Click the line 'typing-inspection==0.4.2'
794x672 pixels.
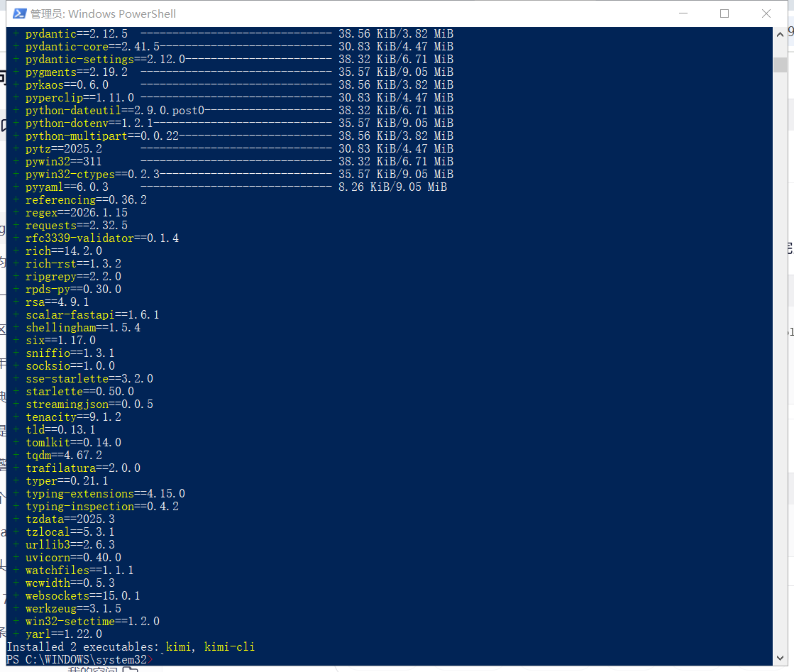point(101,507)
